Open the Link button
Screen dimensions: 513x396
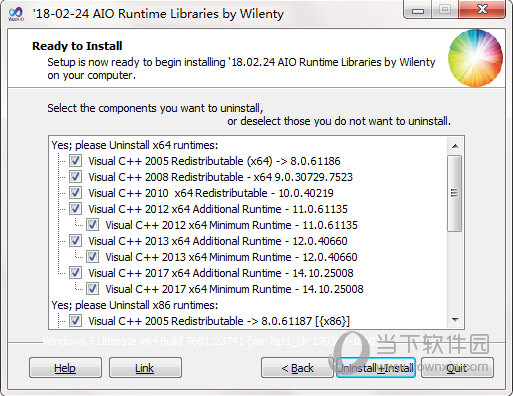[145, 368]
